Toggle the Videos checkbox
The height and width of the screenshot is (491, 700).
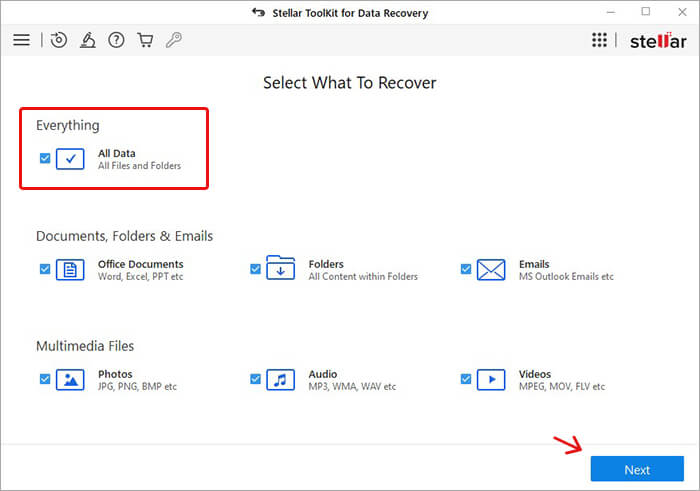466,379
